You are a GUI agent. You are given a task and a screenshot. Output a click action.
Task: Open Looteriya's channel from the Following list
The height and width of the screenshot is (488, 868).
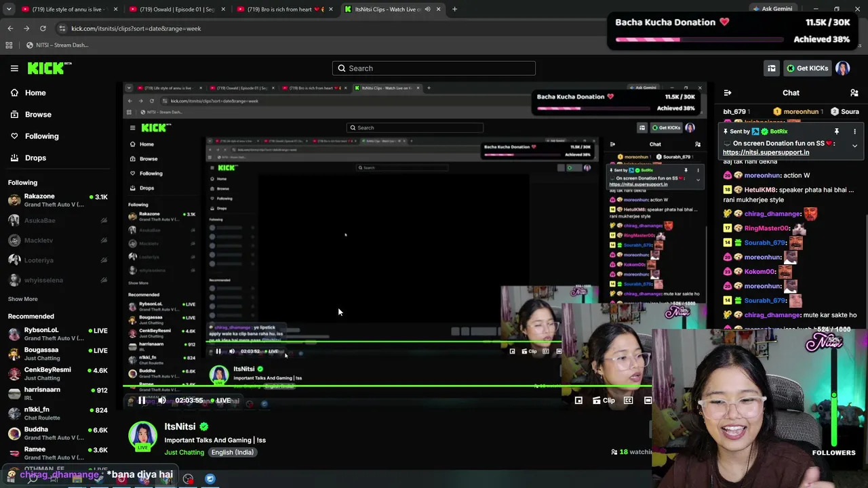[x=58, y=260]
